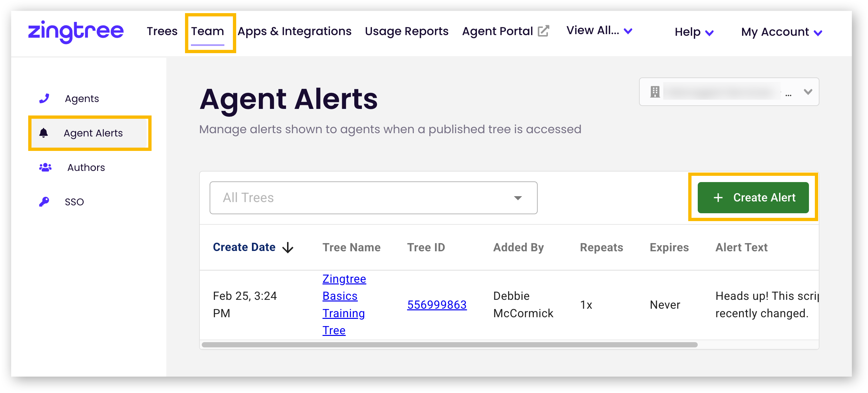Click the 'Heads up!' alert text cell
Screen dimensions: 868x393
click(x=767, y=304)
